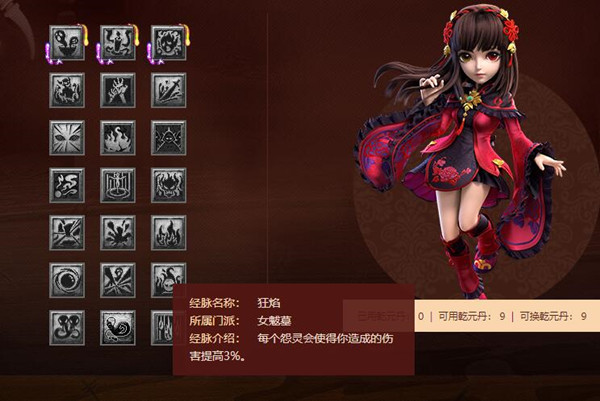Click the burning skull face icon
This screenshot has height=401, width=600.
coord(169,185)
